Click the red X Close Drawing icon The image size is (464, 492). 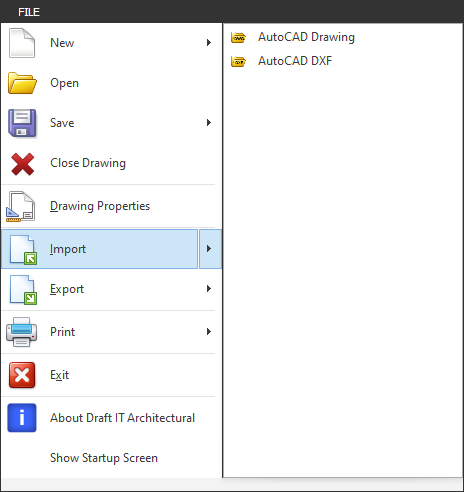22,164
